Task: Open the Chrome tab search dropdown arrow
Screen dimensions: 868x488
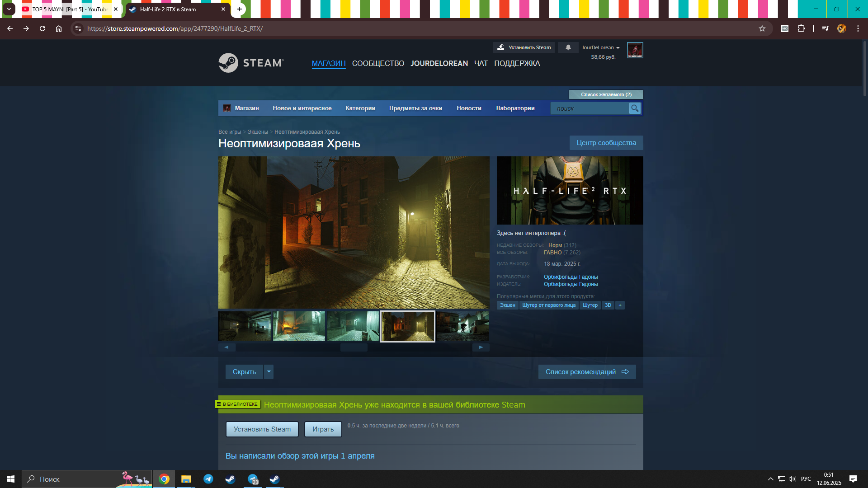Action: coord(9,9)
